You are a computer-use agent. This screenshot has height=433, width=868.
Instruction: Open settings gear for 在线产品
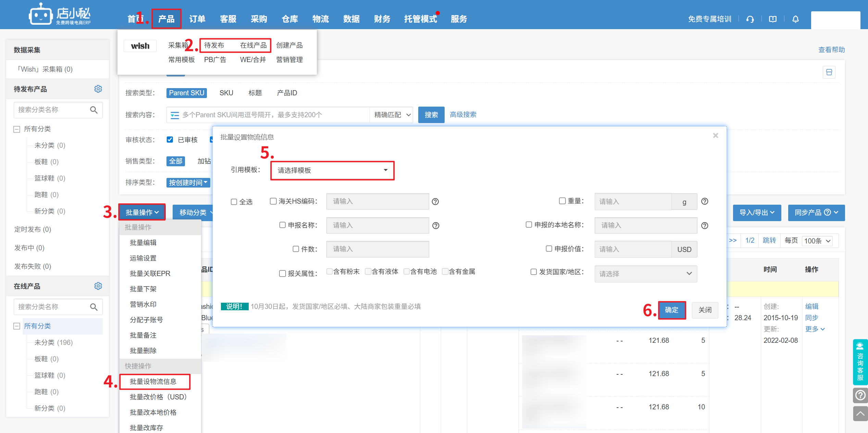98,286
